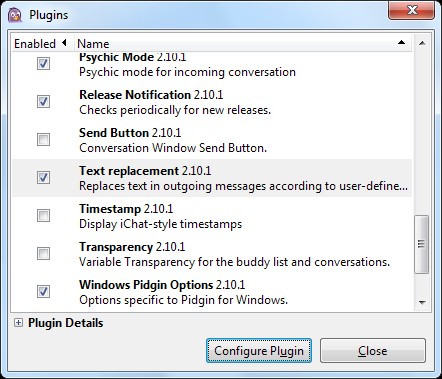
Task: Select the Text replacement 2.10.1 row
Action: pos(212,178)
